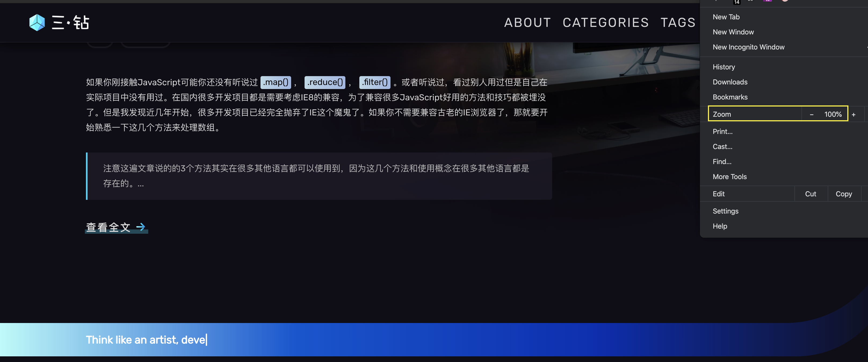Open the ABOUT navigation link

(x=527, y=23)
